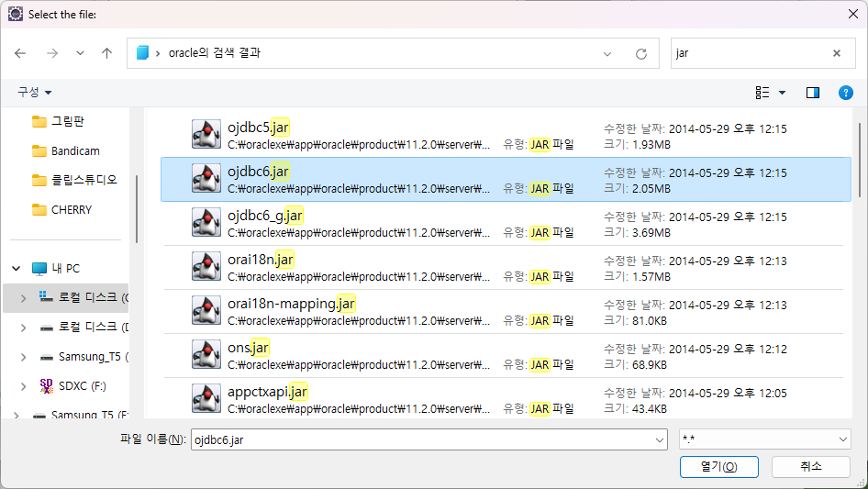Click the orai18n.jar Java icon
This screenshot has height=489, width=868.
206,266
